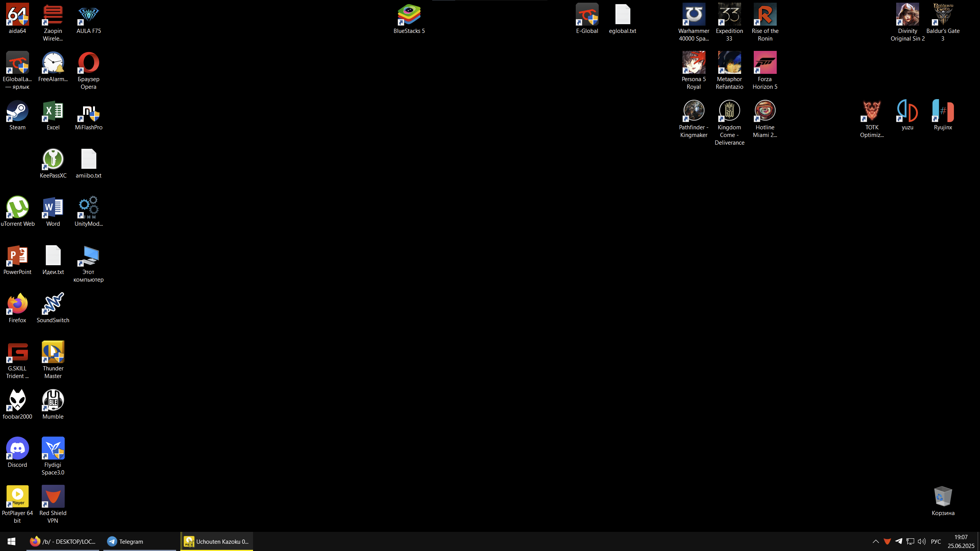Select the KeePassXC desktop shortcut
The width and height of the screenshot is (980, 551).
53,160
